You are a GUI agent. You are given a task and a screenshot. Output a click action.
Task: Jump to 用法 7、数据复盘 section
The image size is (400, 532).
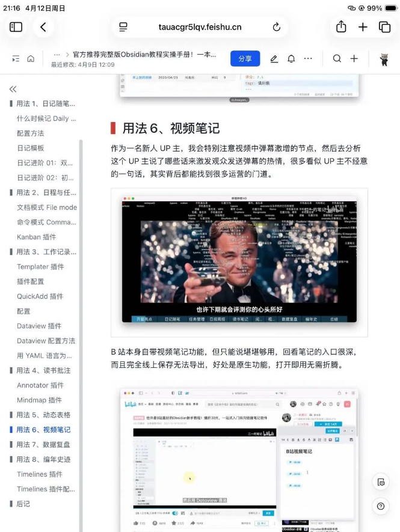(x=43, y=444)
